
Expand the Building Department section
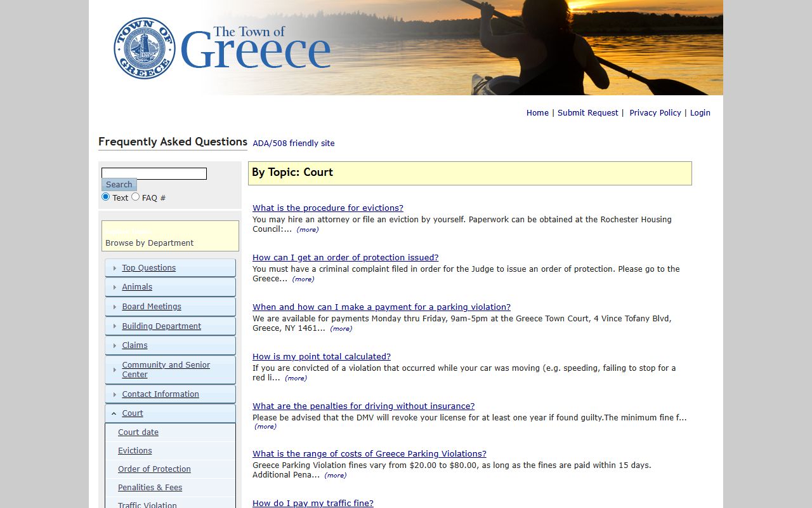[170, 326]
